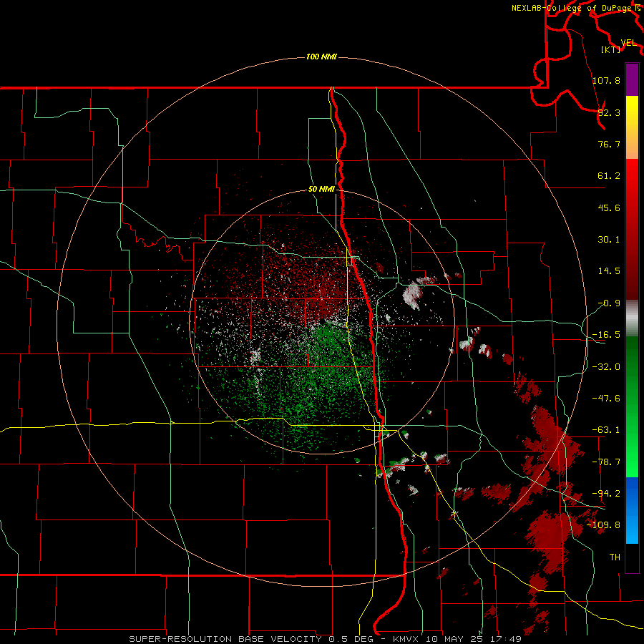This screenshot has width=644, height=644.
Task: Click the 107.8 value on velocity scale
Action: coord(606,80)
